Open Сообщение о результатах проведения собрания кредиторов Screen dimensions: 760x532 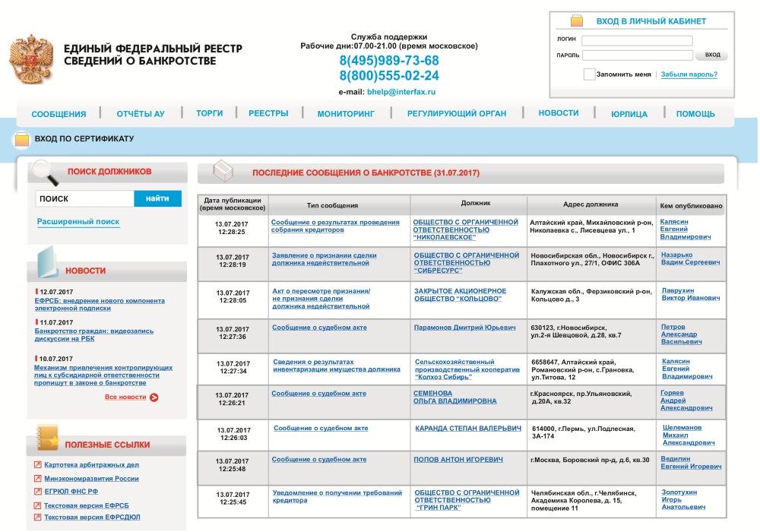tap(335, 226)
